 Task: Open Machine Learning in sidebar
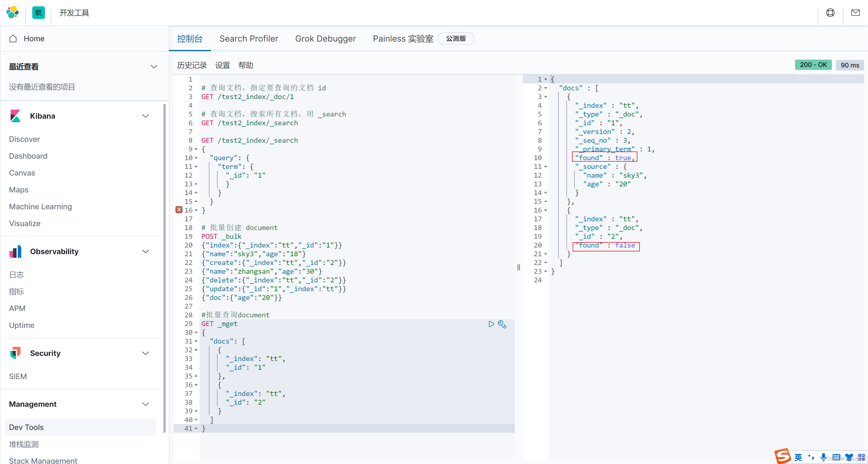pos(40,207)
